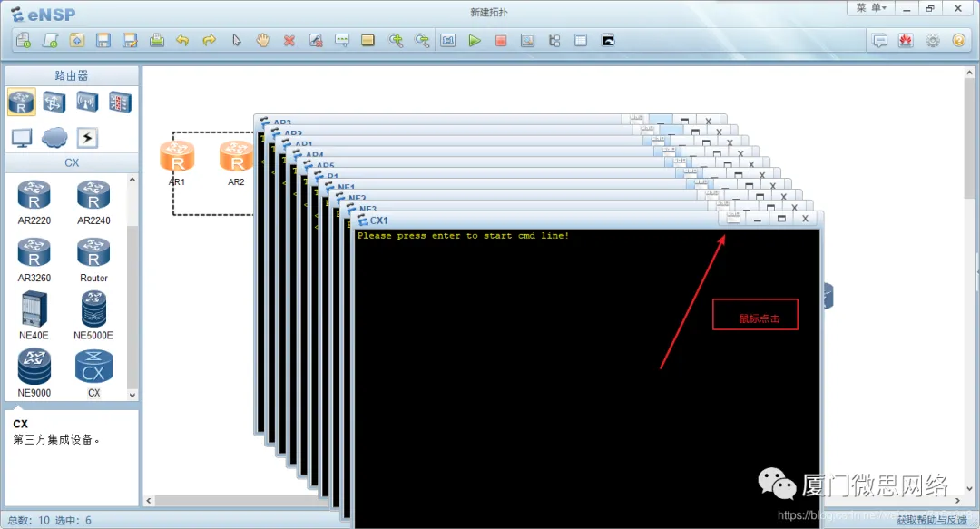Select the Switch device category
Viewport: 980px width, 529px height.
point(54,102)
